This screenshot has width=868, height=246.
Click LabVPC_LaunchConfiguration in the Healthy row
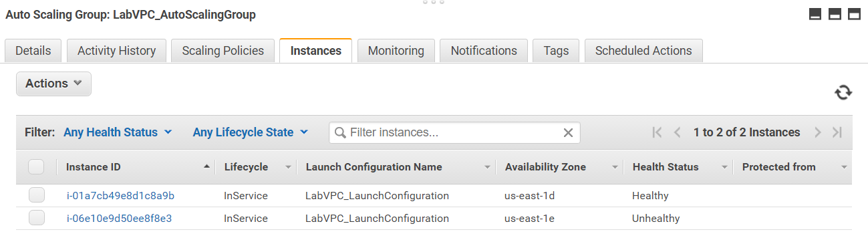coord(377,196)
